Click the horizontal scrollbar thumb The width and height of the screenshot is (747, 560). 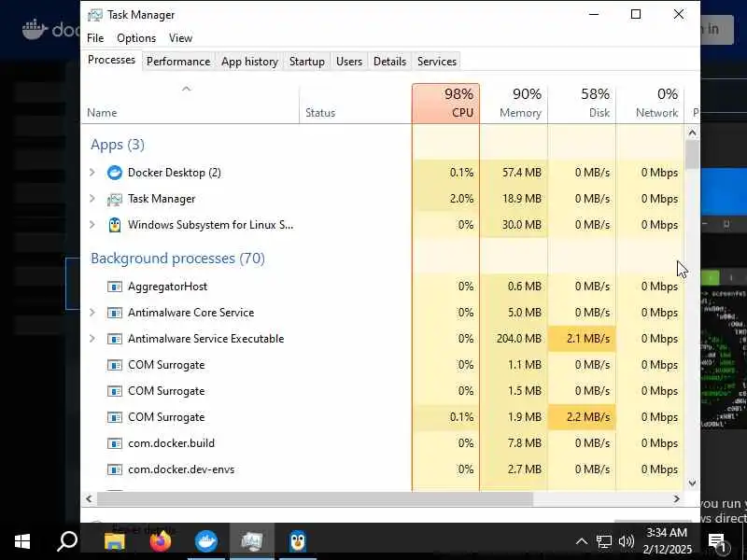(x=315, y=498)
